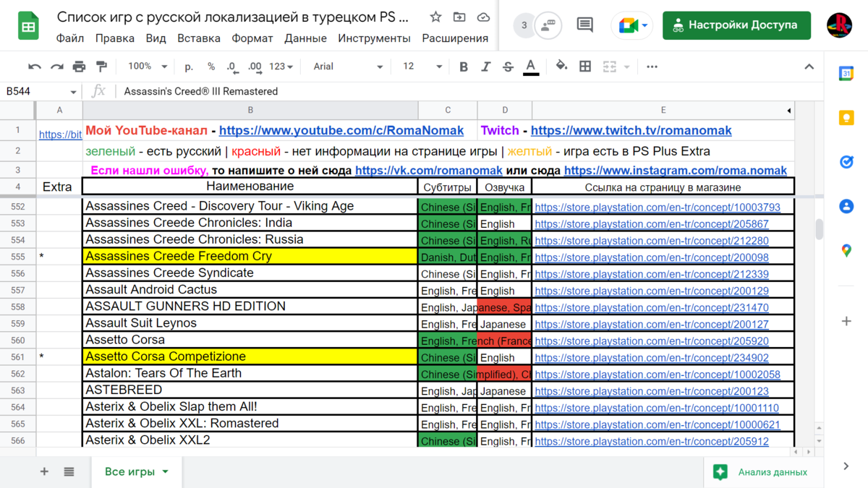Open the Twitch channel link
The height and width of the screenshot is (488, 868).
[631, 131]
